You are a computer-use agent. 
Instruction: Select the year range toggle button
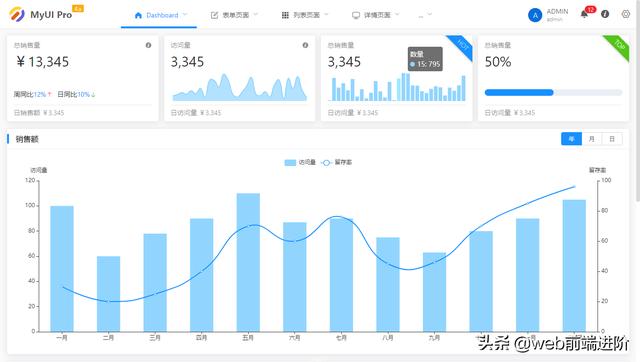click(571, 139)
